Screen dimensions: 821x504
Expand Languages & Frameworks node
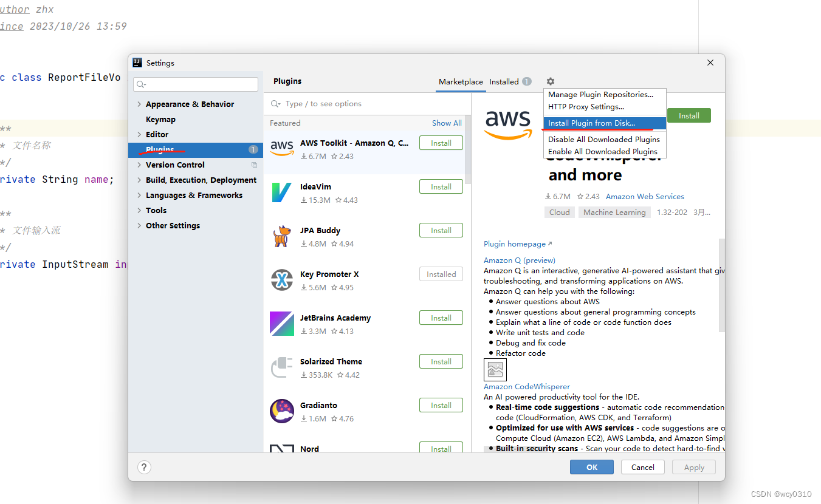[x=139, y=196]
